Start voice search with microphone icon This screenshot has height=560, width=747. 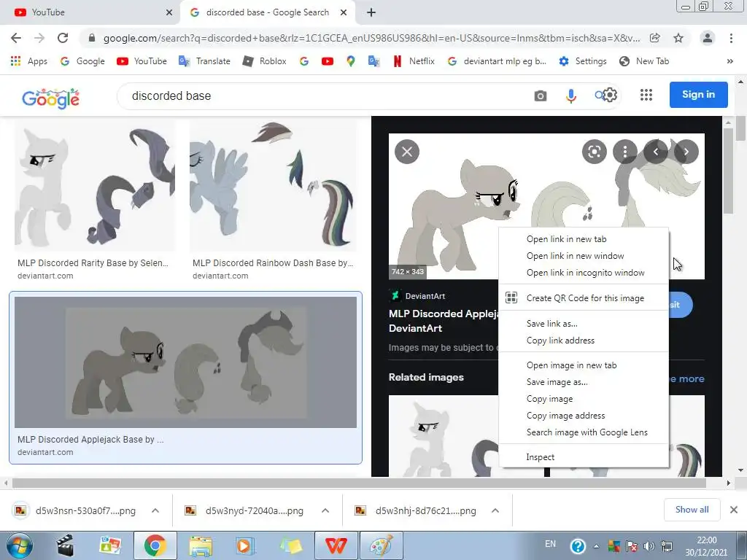click(570, 96)
